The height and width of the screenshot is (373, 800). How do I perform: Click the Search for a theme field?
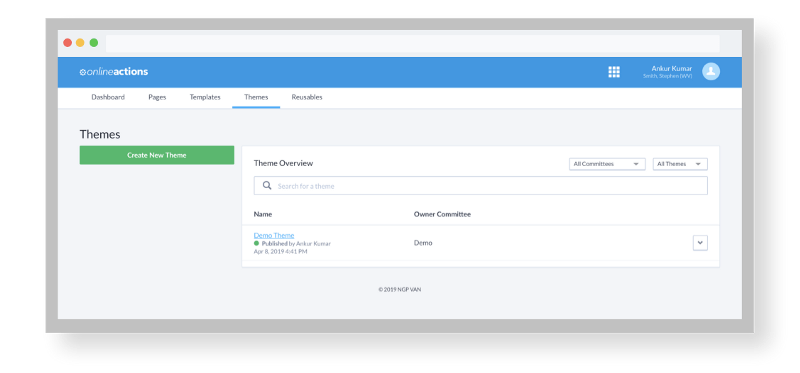click(481, 186)
